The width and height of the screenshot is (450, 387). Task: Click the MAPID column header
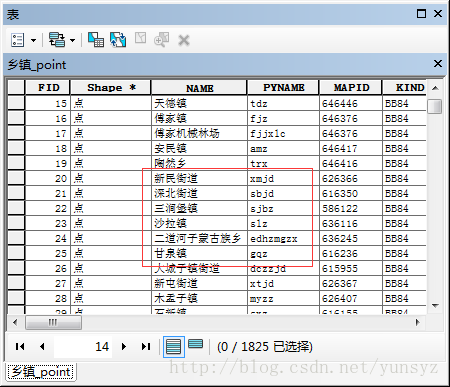tap(351, 87)
